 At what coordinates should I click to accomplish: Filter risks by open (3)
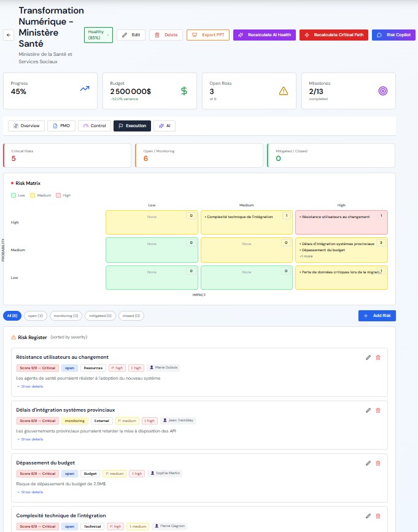coord(35,316)
